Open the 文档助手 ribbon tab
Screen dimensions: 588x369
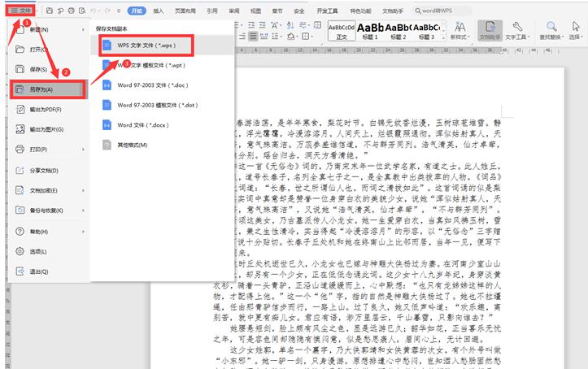(393, 11)
